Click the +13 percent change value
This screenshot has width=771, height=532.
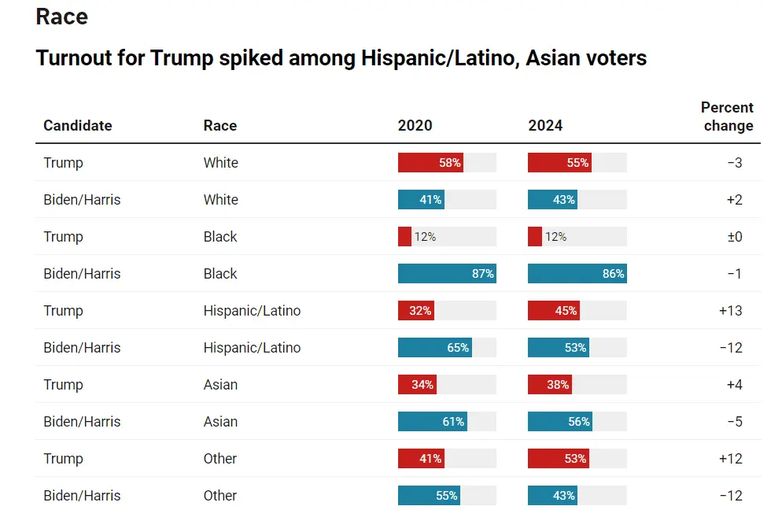point(730,311)
